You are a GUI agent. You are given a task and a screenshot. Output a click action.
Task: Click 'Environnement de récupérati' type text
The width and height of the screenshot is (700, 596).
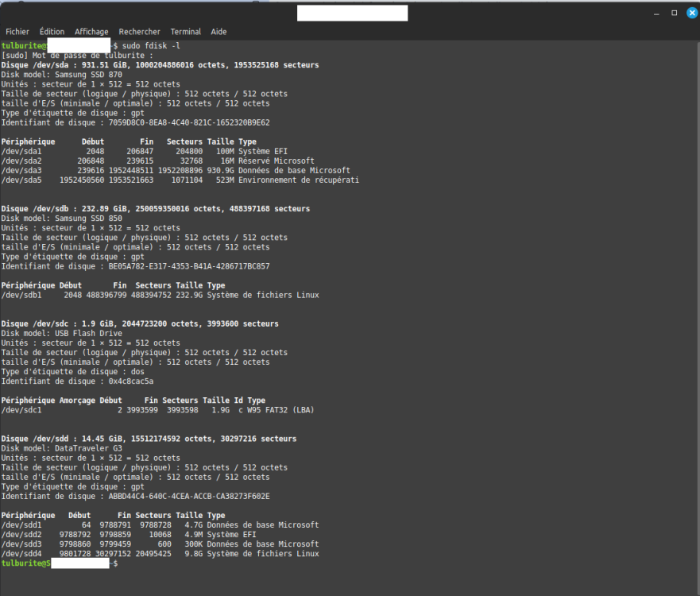pyautogui.click(x=299, y=180)
